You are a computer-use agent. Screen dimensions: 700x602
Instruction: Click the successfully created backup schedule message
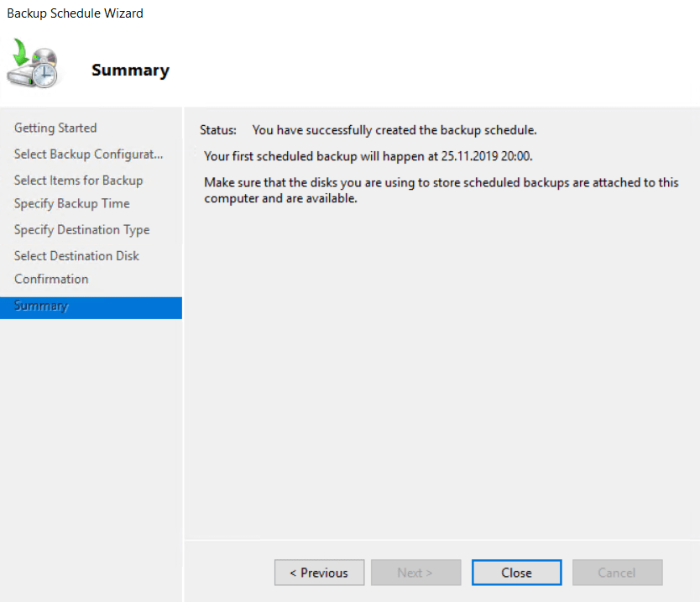click(394, 130)
